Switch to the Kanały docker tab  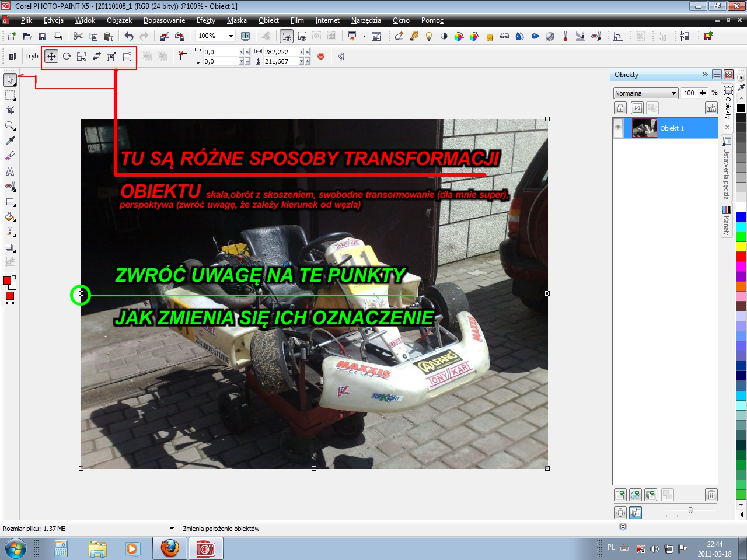click(727, 222)
